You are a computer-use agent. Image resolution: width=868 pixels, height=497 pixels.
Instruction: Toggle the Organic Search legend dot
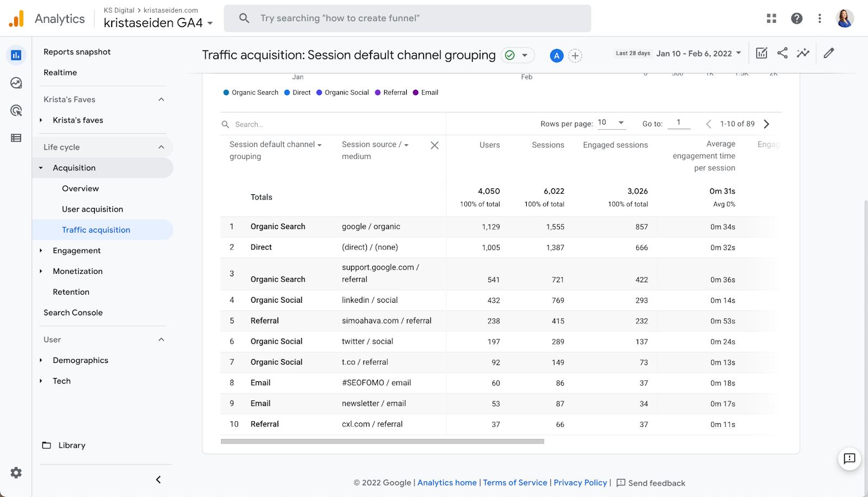click(x=226, y=93)
